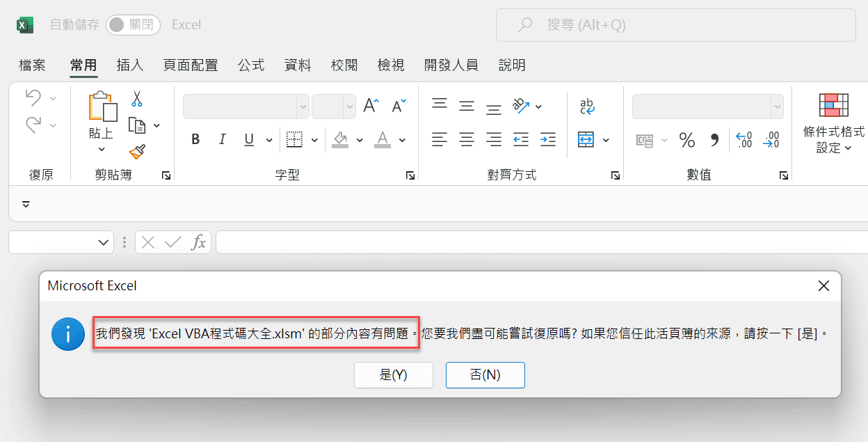Image resolution: width=868 pixels, height=442 pixels.
Task: Open the 校閱 ribbon tab
Action: click(344, 65)
